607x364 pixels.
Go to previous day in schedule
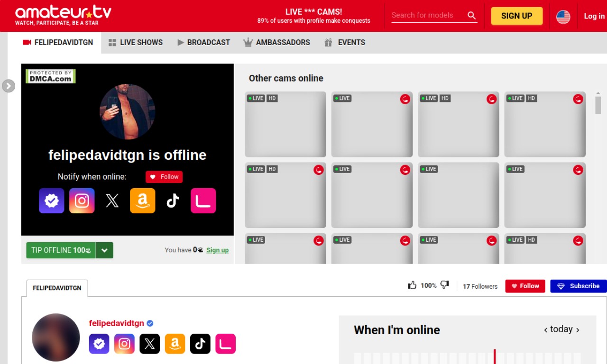[546, 330]
